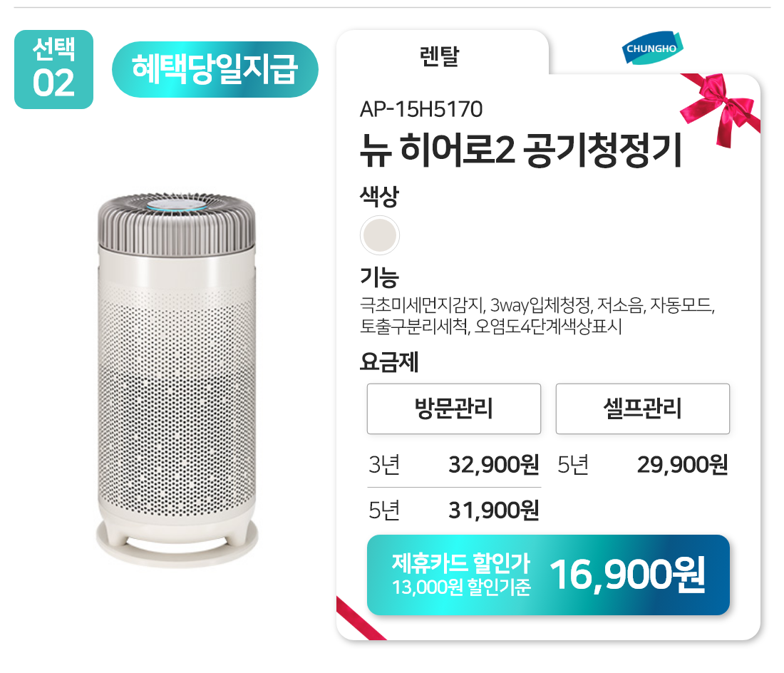Select the 방문관리 plan button

[453, 409]
